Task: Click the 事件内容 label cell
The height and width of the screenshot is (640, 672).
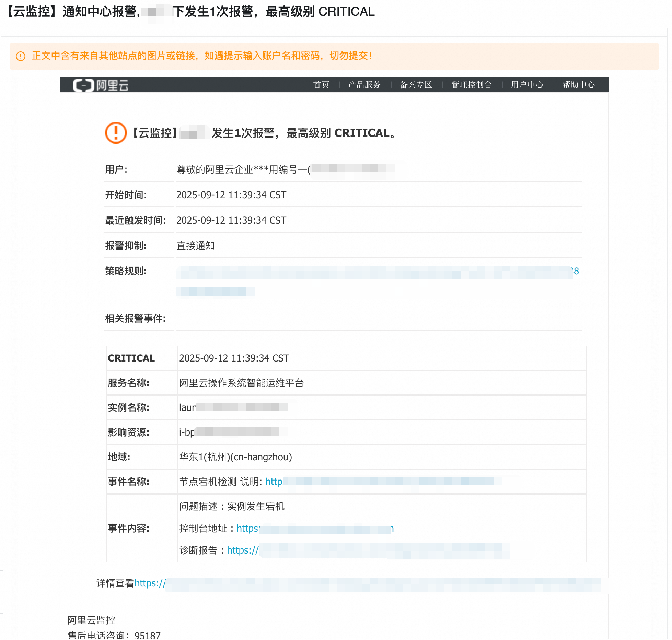Action: pos(142,528)
